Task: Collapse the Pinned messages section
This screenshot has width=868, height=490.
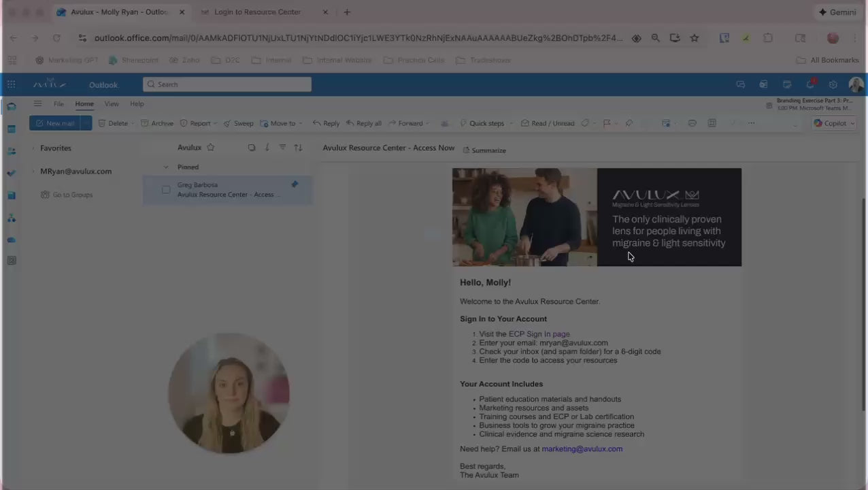Action: point(165,167)
